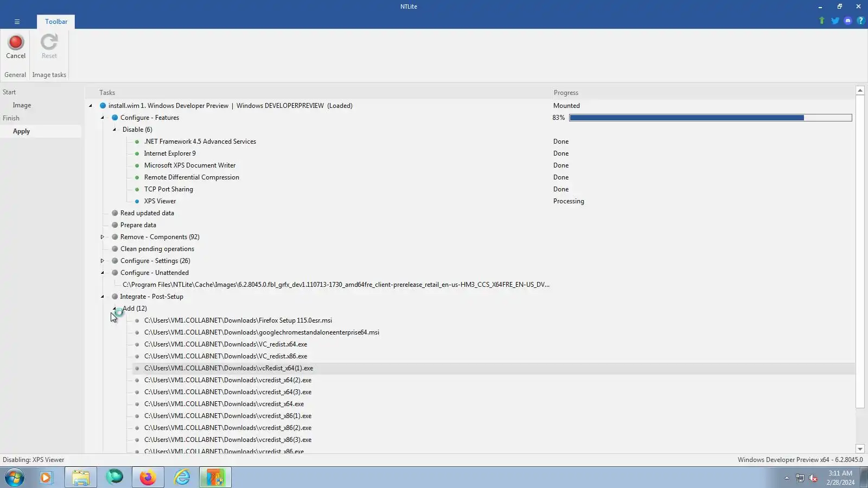The width and height of the screenshot is (868, 488).
Task: Select the Toolbar tab
Action: [56, 22]
